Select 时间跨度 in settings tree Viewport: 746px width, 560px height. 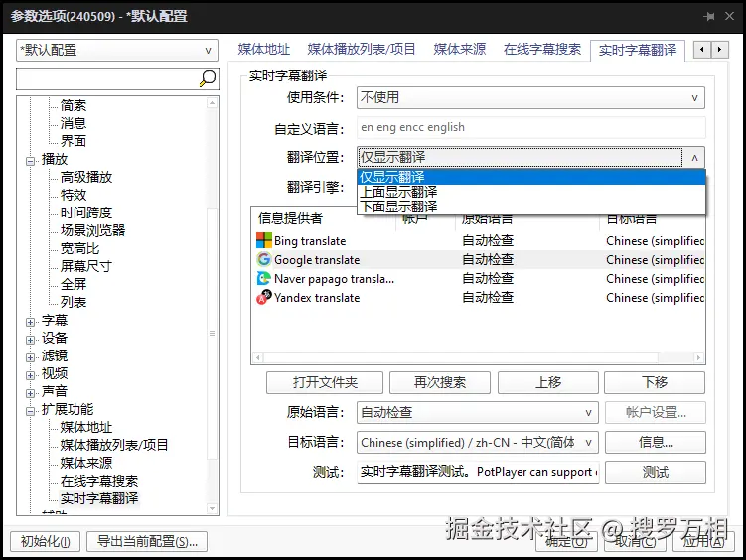[86, 212]
